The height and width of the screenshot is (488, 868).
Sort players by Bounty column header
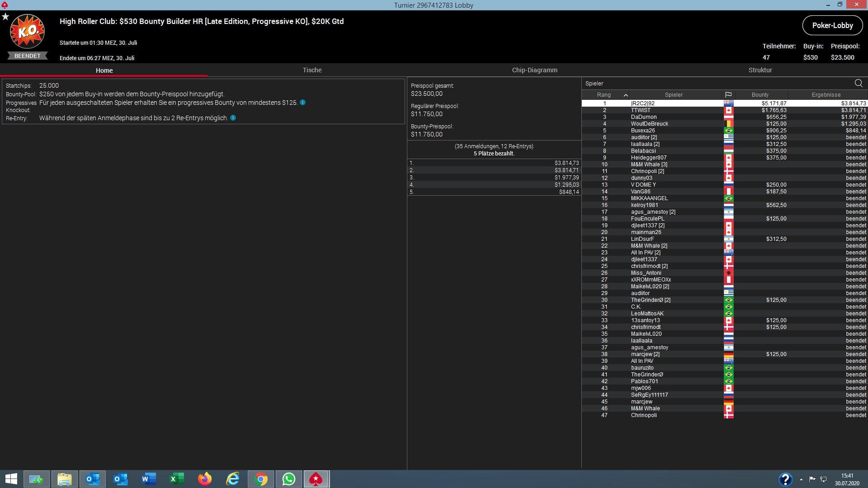760,95
